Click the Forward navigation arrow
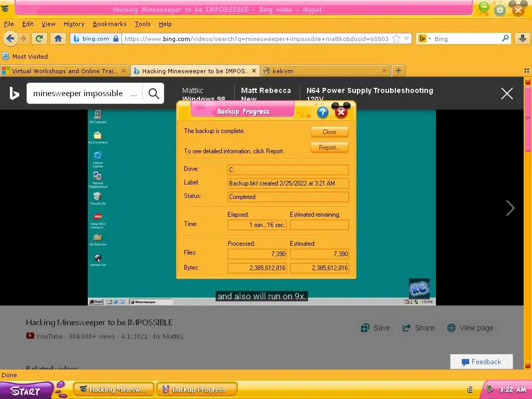 pyautogui.click(x=23, y=38)
